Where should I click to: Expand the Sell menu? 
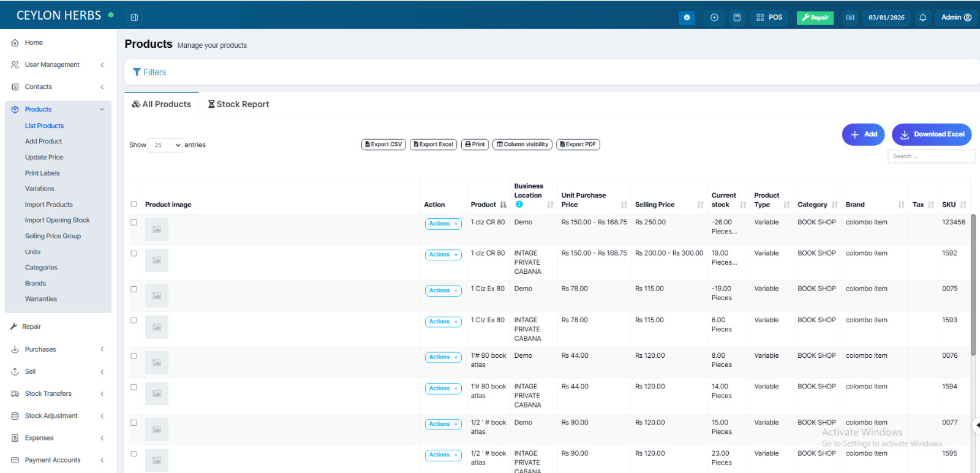58,372
